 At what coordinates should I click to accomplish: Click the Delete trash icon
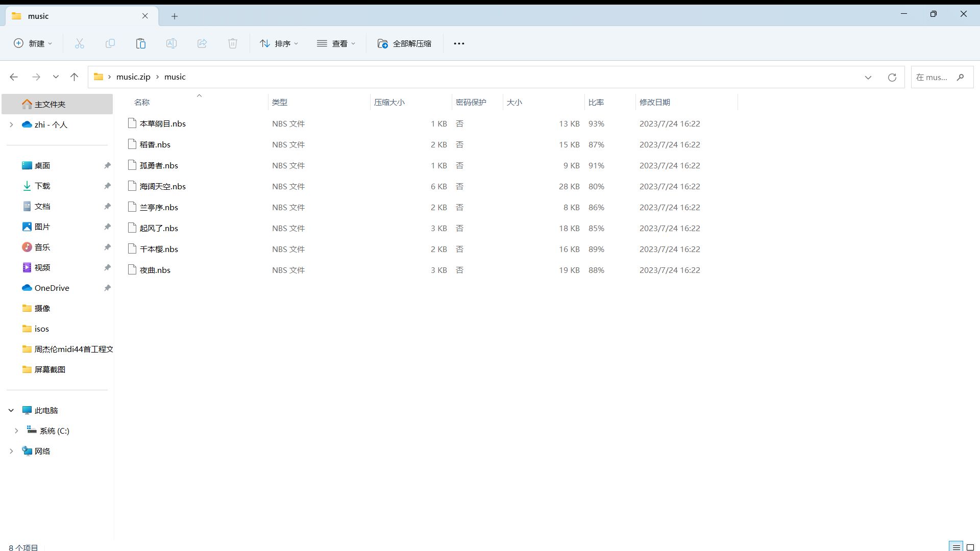(232, 43)
